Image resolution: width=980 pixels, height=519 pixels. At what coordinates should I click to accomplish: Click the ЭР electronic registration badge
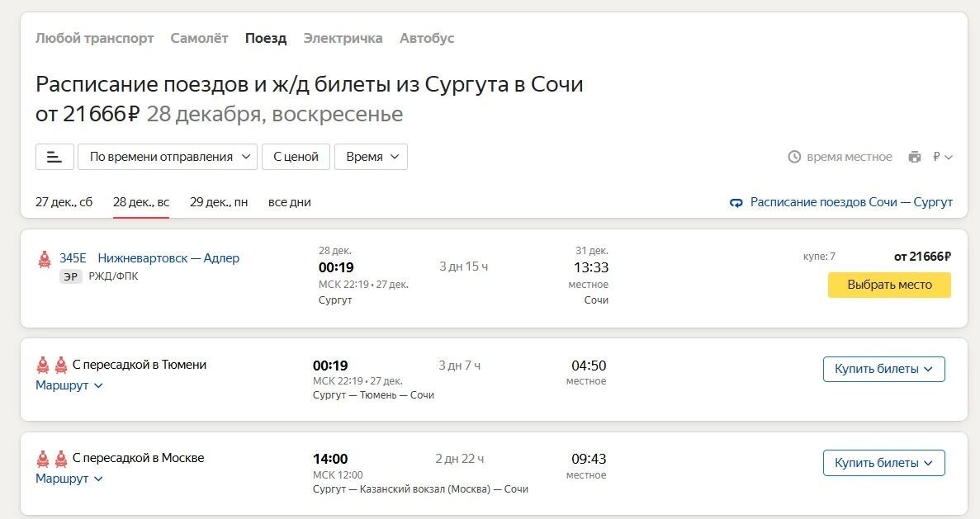coord(71,276)
